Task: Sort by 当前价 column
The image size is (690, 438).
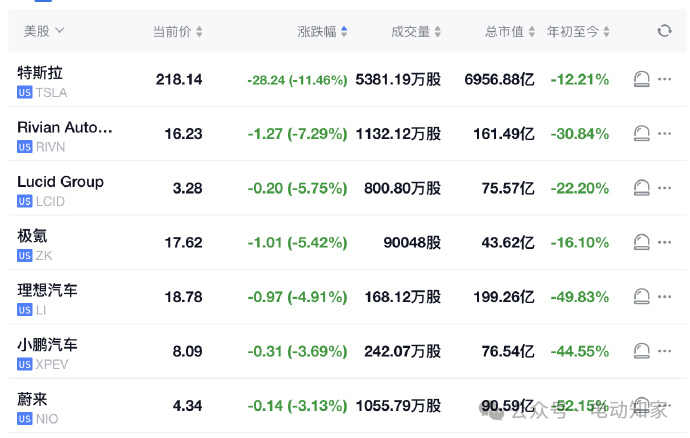Action: [177, 31]
